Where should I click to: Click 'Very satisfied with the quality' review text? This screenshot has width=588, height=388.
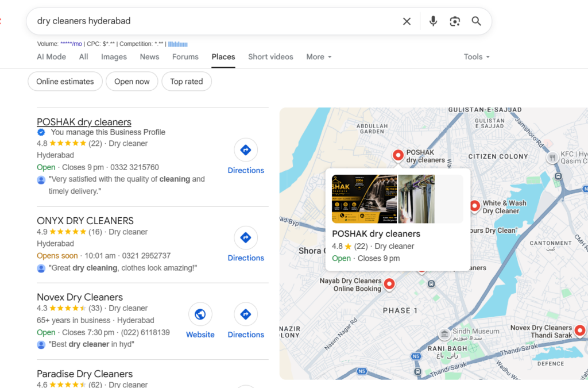click(127, 185)
